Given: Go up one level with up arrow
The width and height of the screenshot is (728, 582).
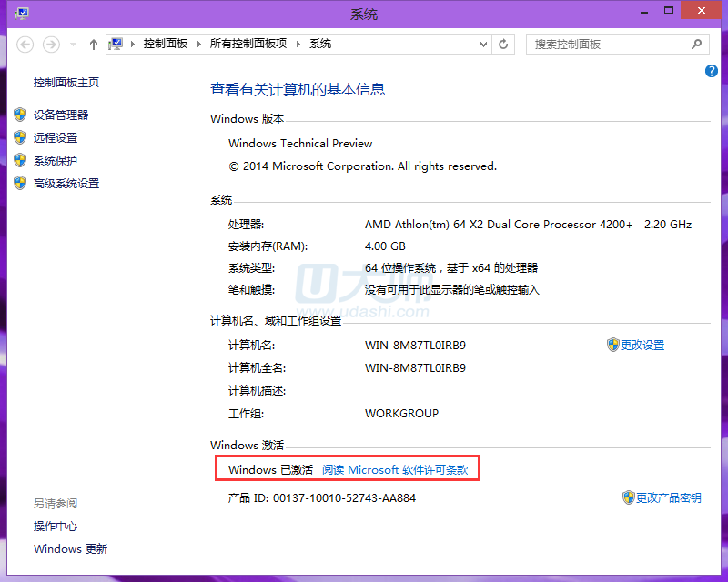Looking at the screenshot, I should pyautogui.click(x=94, y=44).
